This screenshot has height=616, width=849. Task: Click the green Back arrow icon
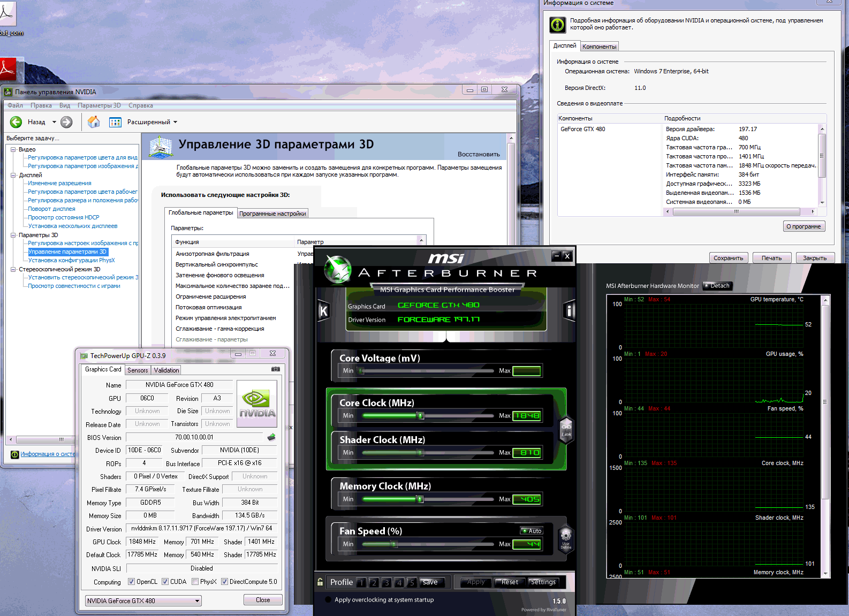16,122
